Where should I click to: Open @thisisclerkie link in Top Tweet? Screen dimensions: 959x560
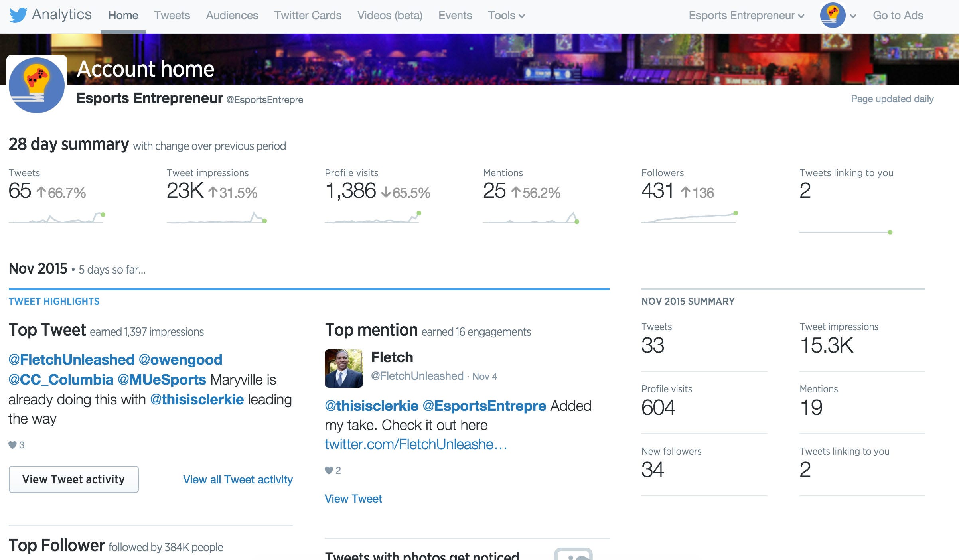pos(197,399)
